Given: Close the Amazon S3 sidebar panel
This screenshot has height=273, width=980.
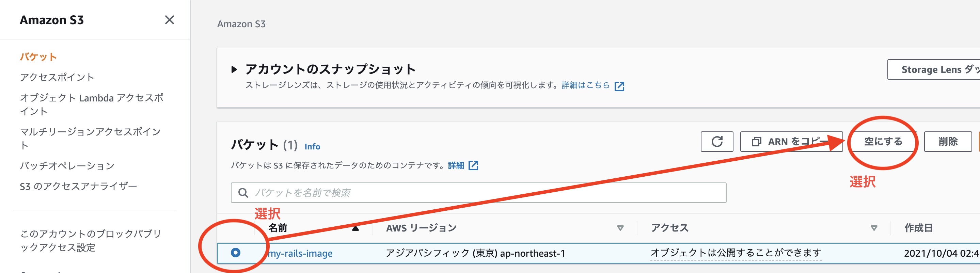Looking at the screenshot, I should point(169,20).
